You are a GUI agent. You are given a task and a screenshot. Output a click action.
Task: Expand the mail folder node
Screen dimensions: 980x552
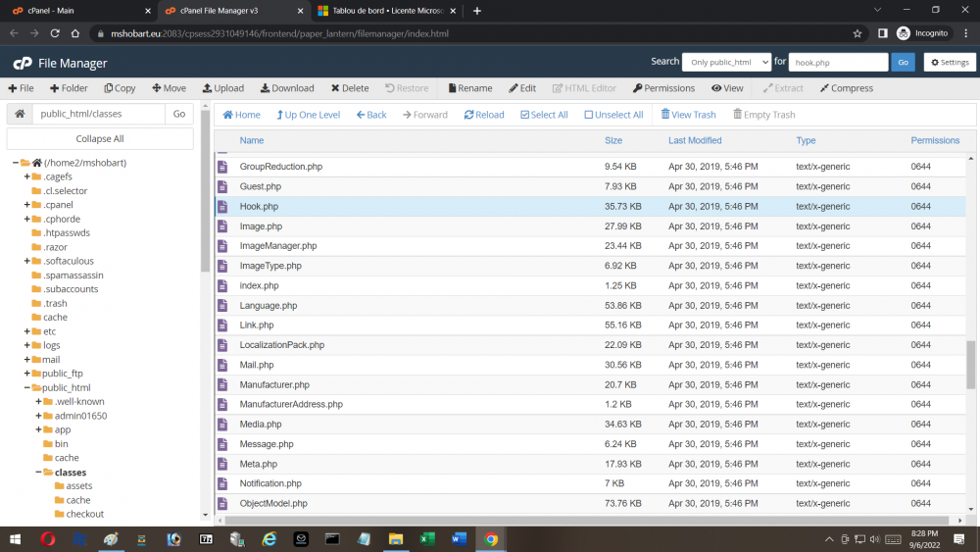[x=26, y=360]
